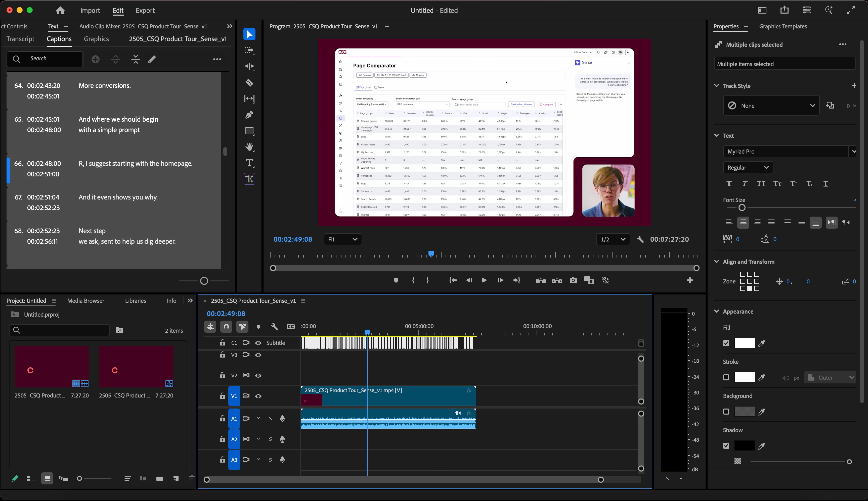
Task: Click the Export Frame camera icon
Action: coord(573,280)
